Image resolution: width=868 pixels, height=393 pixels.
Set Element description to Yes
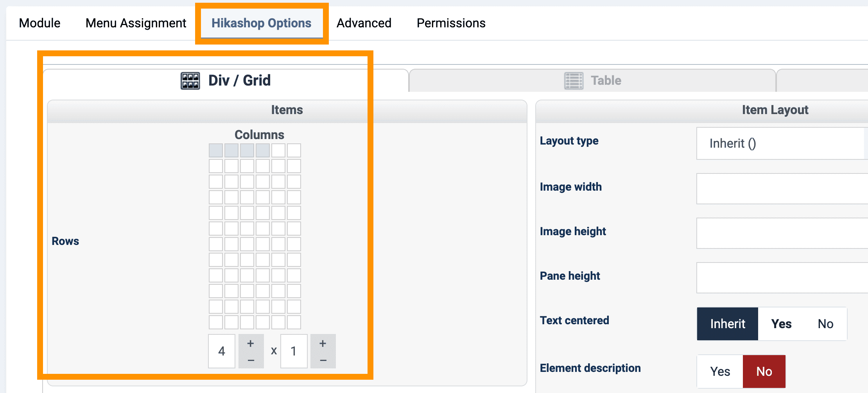click(720, 372)
